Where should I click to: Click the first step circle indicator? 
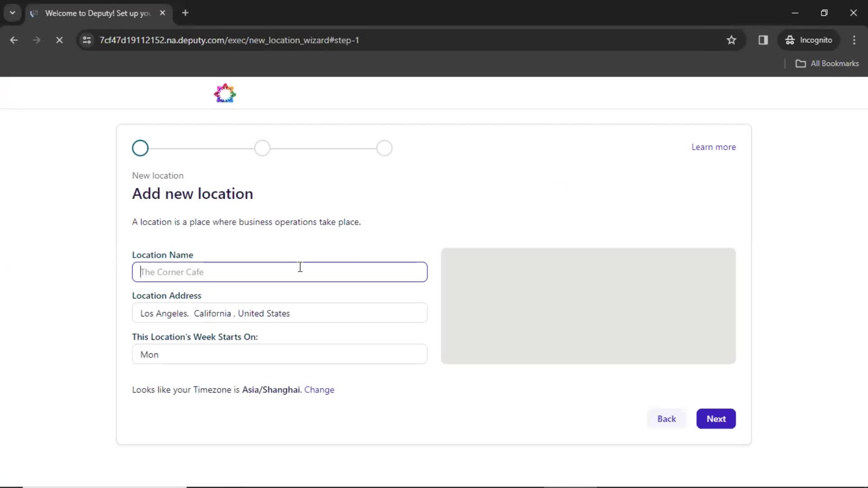click(x=140, y=148)
